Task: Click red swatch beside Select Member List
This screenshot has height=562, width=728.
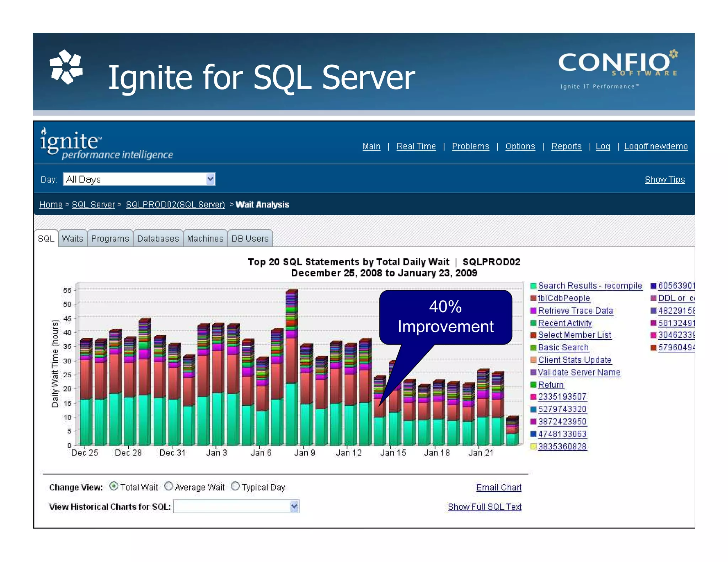Action: [533, 335]
